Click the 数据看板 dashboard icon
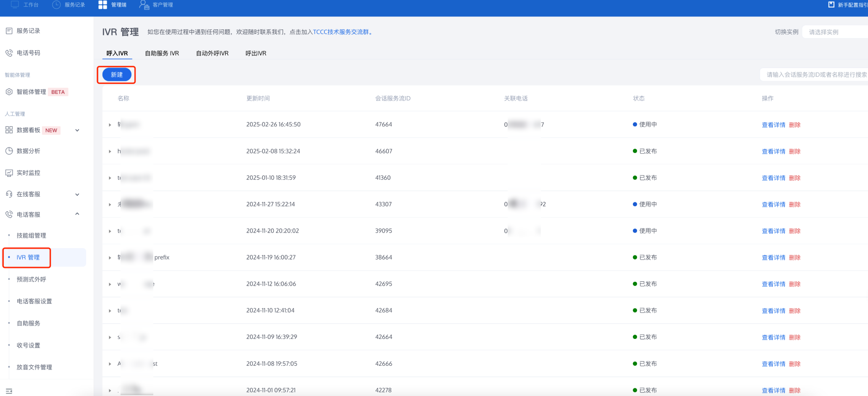This screenshot has width=868, height=396. coord(9,130)
